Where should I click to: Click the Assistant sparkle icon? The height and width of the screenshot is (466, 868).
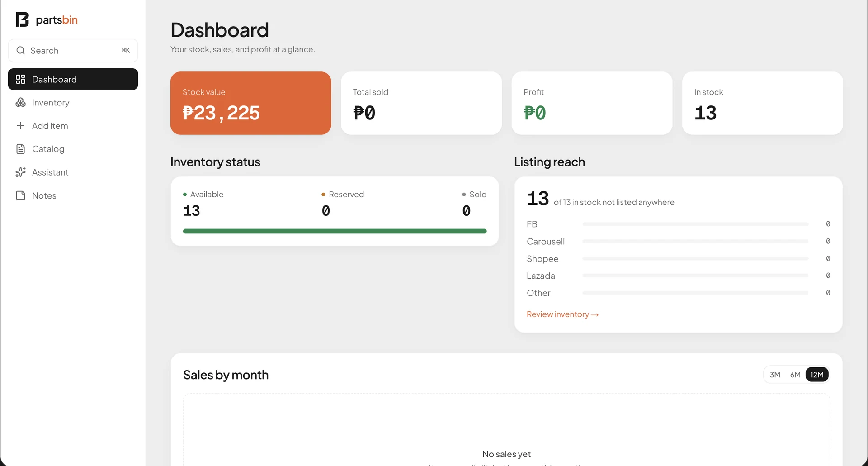point(20,172)
